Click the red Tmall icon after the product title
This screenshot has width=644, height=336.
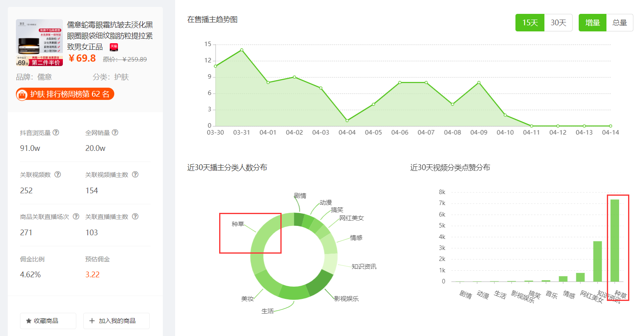click(114, 47)
